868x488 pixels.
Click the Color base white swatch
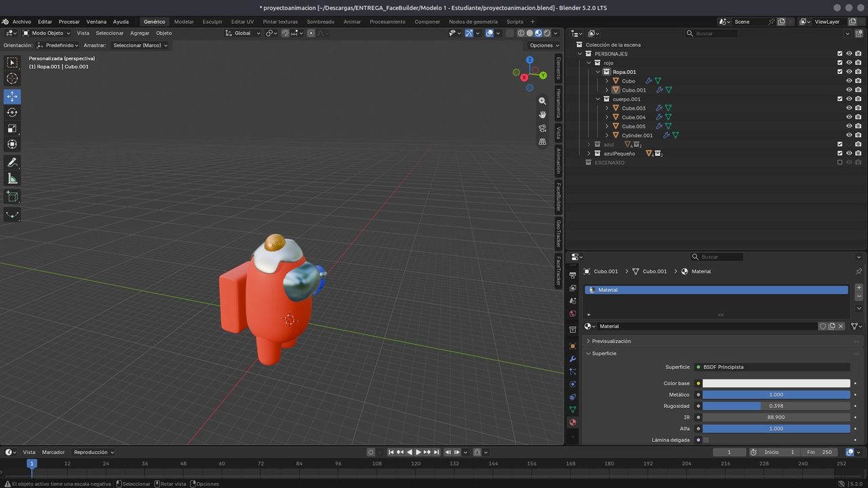(x=776, y=383)
